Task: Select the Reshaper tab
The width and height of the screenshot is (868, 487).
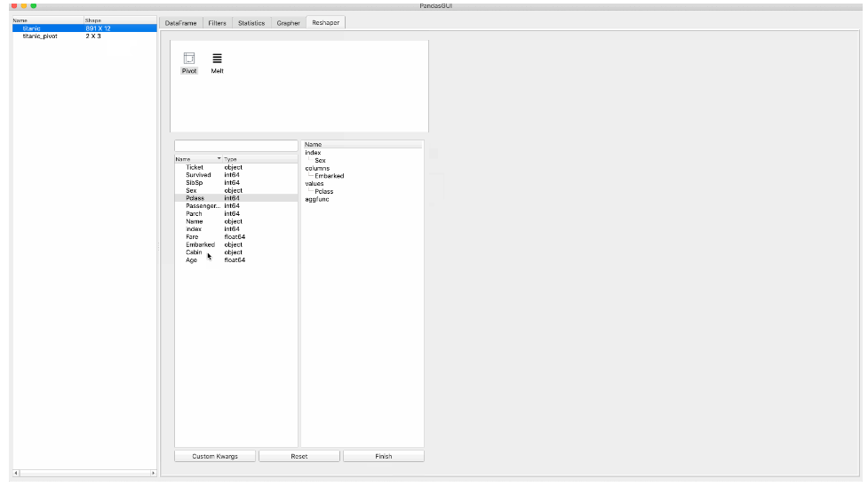Action: click(x=325, y=22)
